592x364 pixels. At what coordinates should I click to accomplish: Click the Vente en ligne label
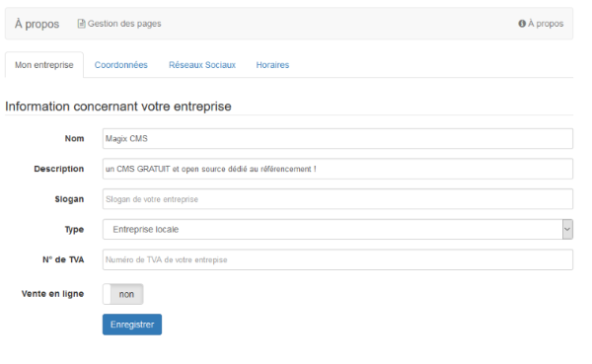pyautogui.click(x=52, y=294)
